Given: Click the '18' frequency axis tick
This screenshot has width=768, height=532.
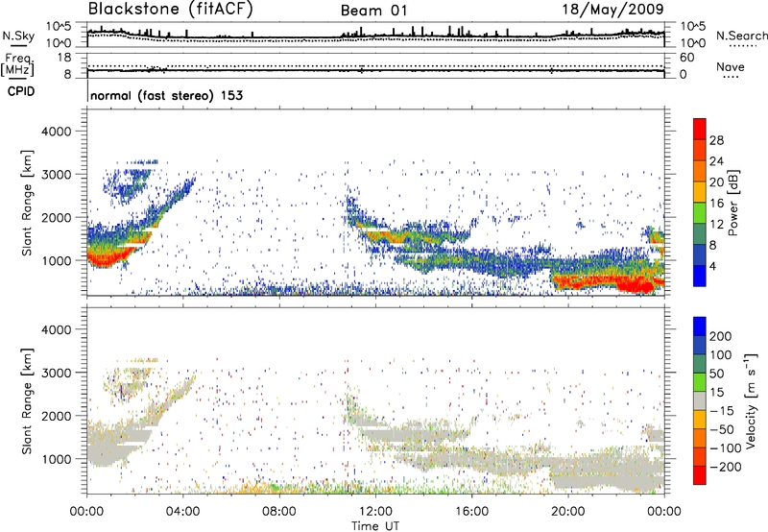Looking at the screenshot, I should coord(64,58).
